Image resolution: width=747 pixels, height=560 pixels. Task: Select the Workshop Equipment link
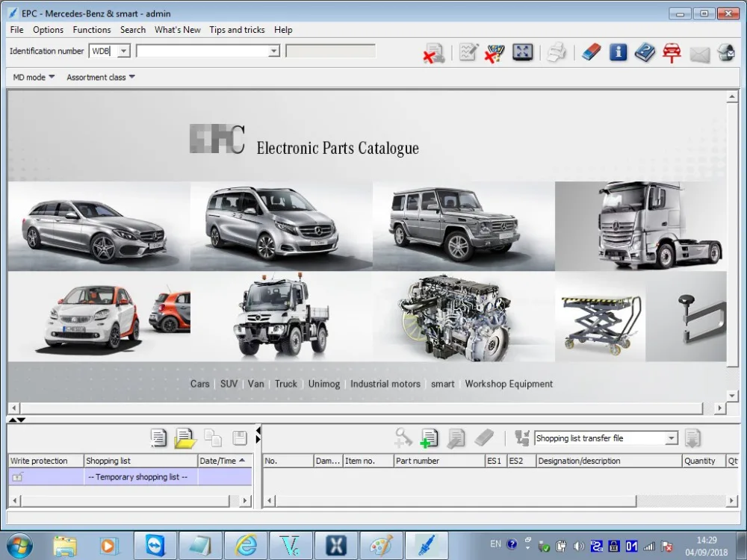(509, 384)
